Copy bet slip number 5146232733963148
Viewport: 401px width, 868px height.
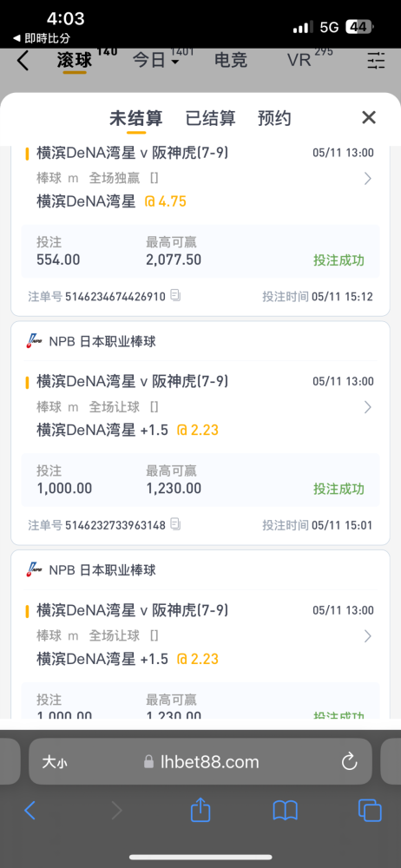click(x=175, y=524)
